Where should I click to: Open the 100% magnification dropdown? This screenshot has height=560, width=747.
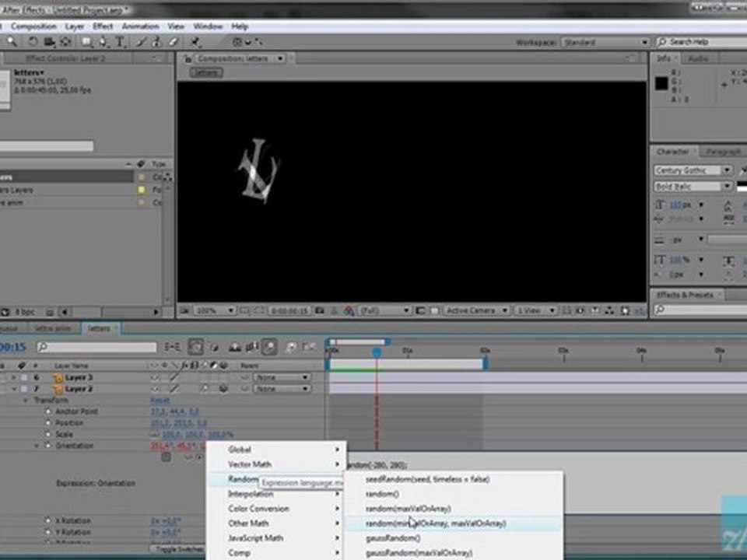[215, 311]
